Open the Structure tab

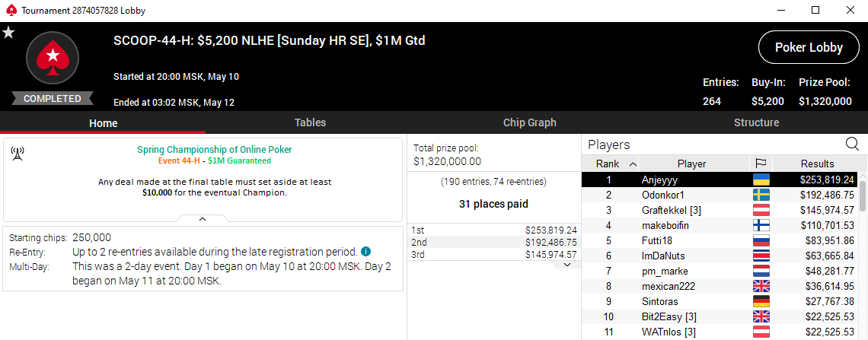[x=756, y=122]
